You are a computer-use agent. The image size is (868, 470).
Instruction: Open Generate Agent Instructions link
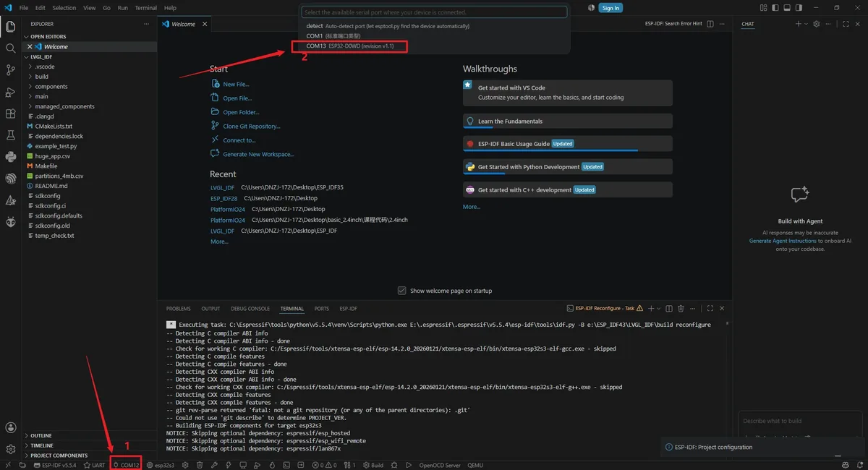point(783,241)
